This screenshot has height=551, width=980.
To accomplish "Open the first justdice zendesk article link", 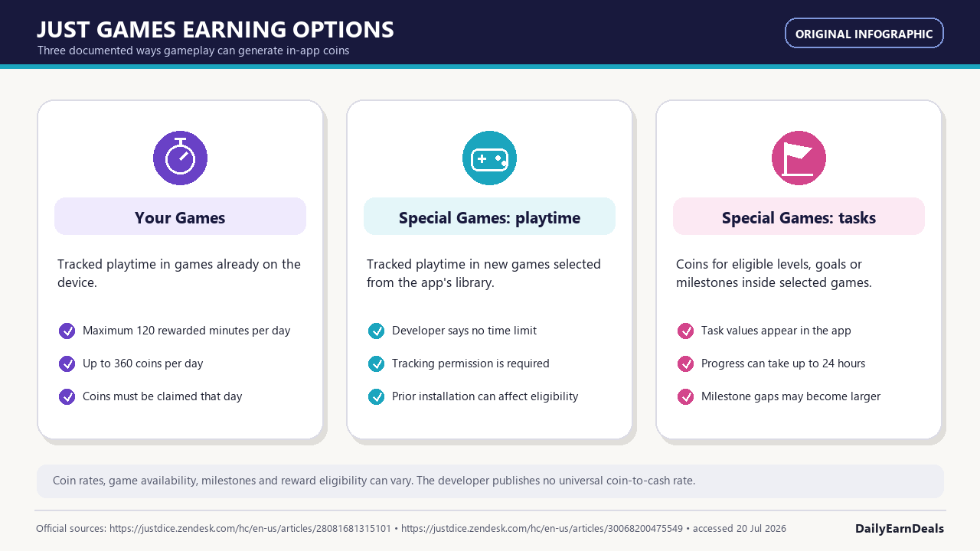I will [x=250, y=529].
